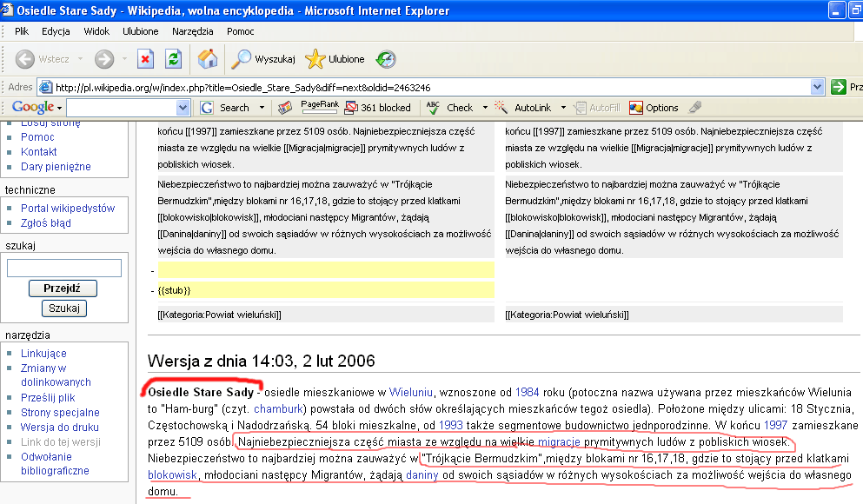Expand the Forward button history dropdown

(124, 59)
